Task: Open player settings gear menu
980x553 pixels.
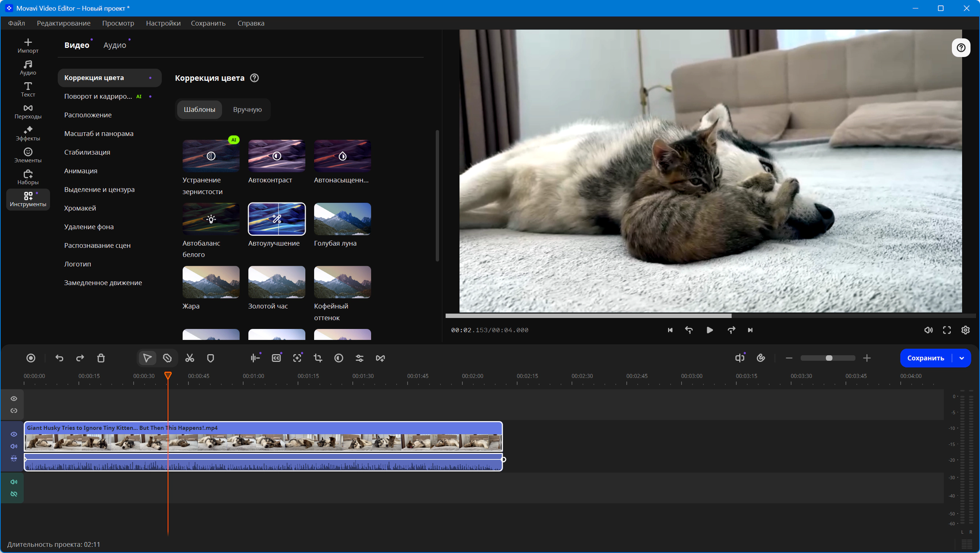Action: coord(965,330)
